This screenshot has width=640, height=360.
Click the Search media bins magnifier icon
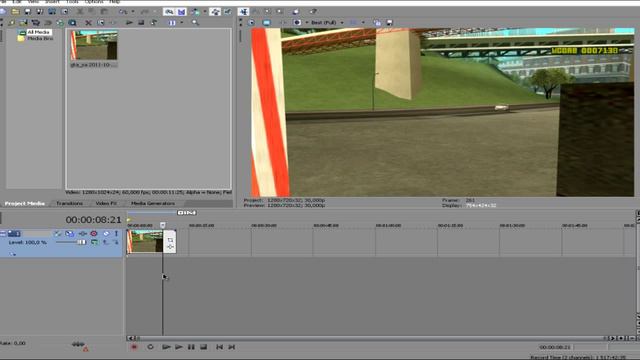195,23
